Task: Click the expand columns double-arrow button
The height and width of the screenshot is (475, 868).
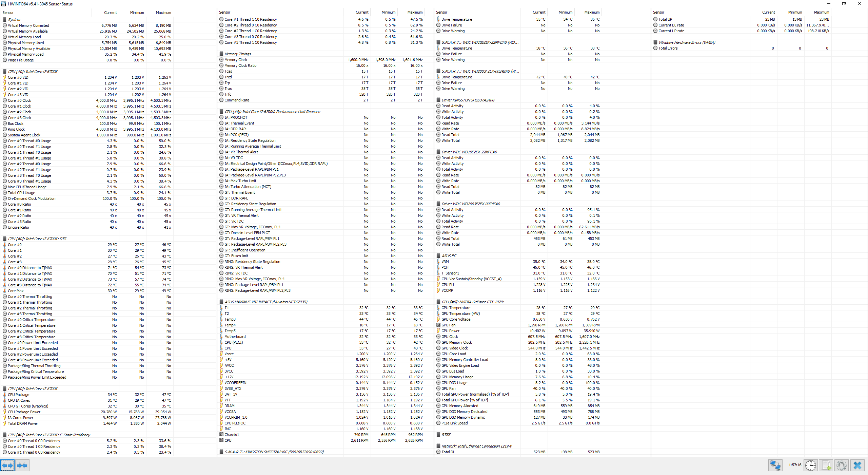Action: coord(7,465)
